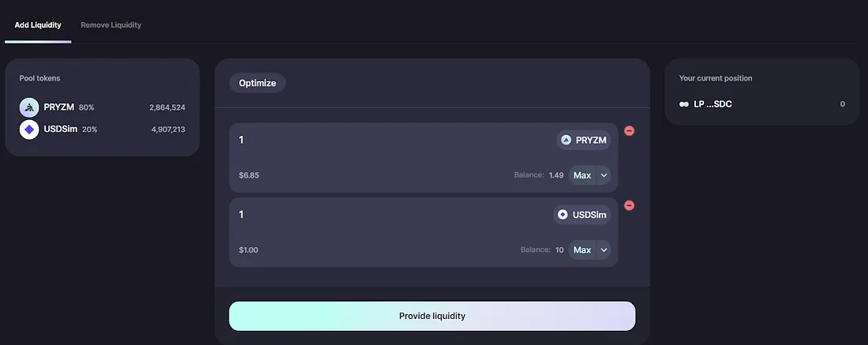Switch to the Add Liquidity tab
Screen dimensions: 868x345
pyautogui.click(x=38, y=25)
